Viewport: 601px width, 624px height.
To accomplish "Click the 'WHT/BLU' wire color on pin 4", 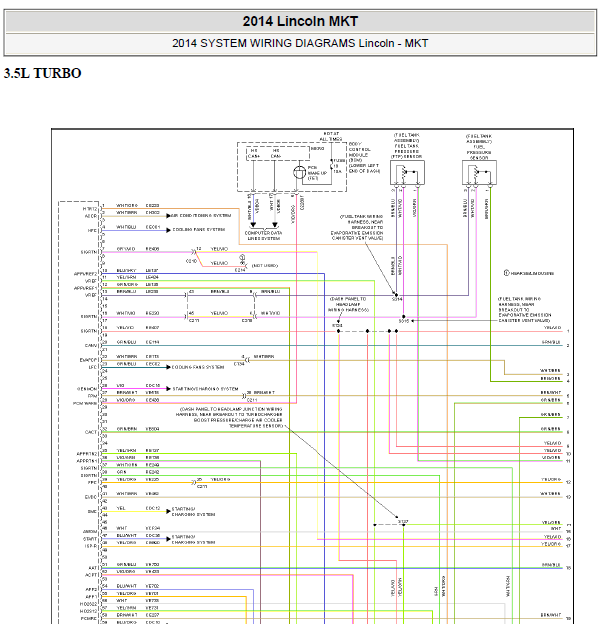I will coord(126,227).
